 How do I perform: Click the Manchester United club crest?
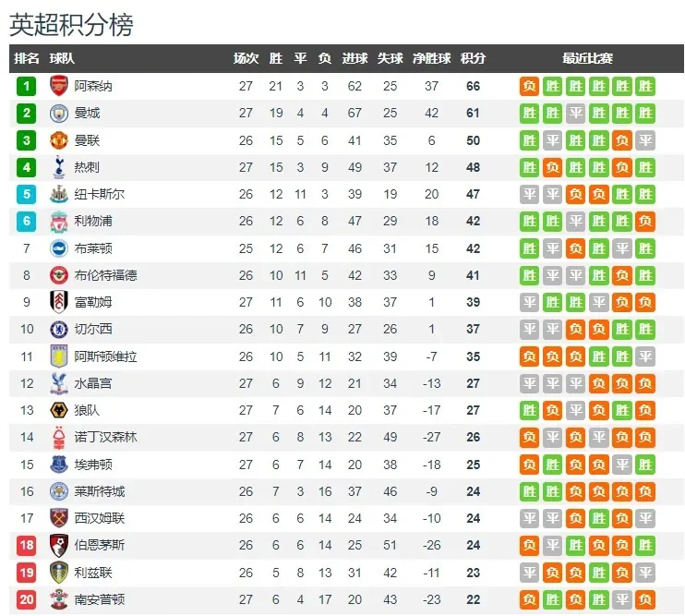tap(58, 140)
